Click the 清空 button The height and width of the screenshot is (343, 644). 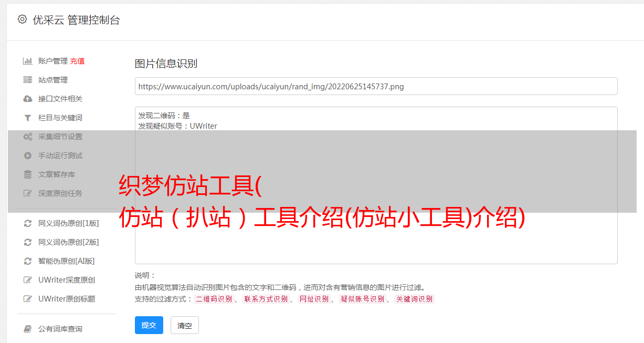tap(185, 325)
